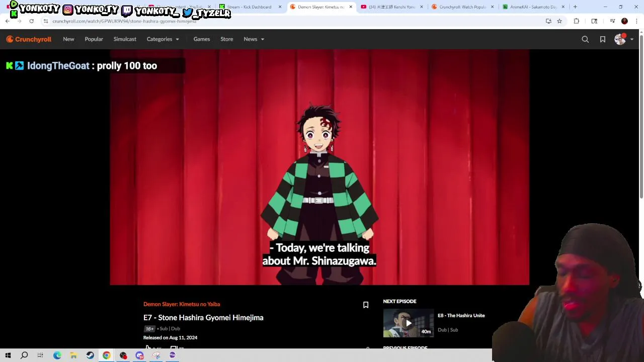Add this episode to watchlist bookmark

(x=366, y=305)
